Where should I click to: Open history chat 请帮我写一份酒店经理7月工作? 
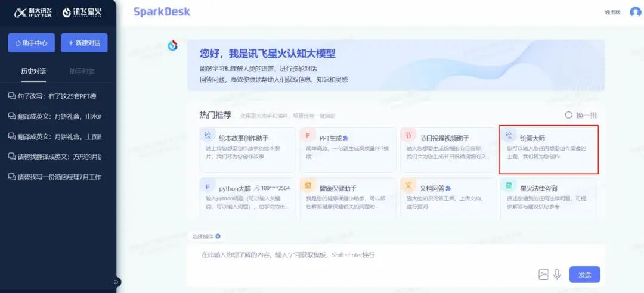coord(55,177)
